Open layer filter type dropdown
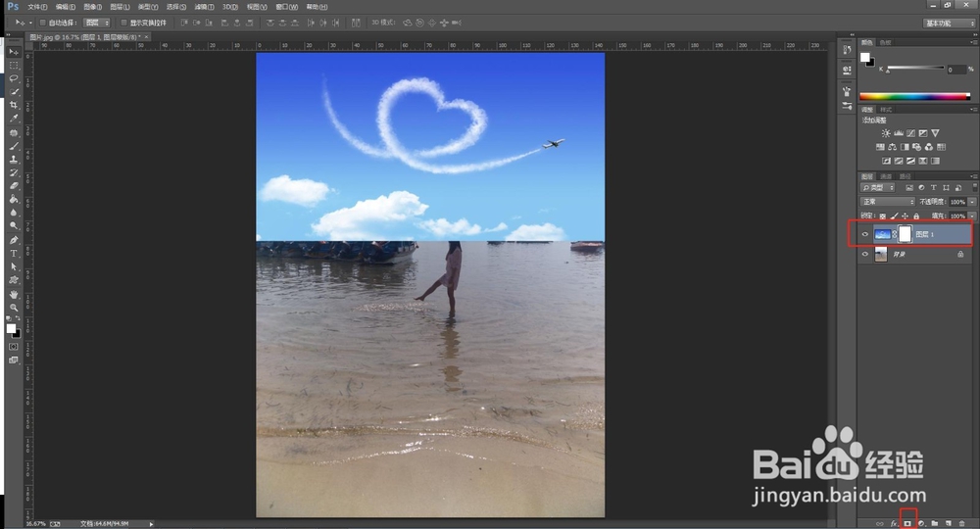The image size is (980, 529). (x=877, y=187)
